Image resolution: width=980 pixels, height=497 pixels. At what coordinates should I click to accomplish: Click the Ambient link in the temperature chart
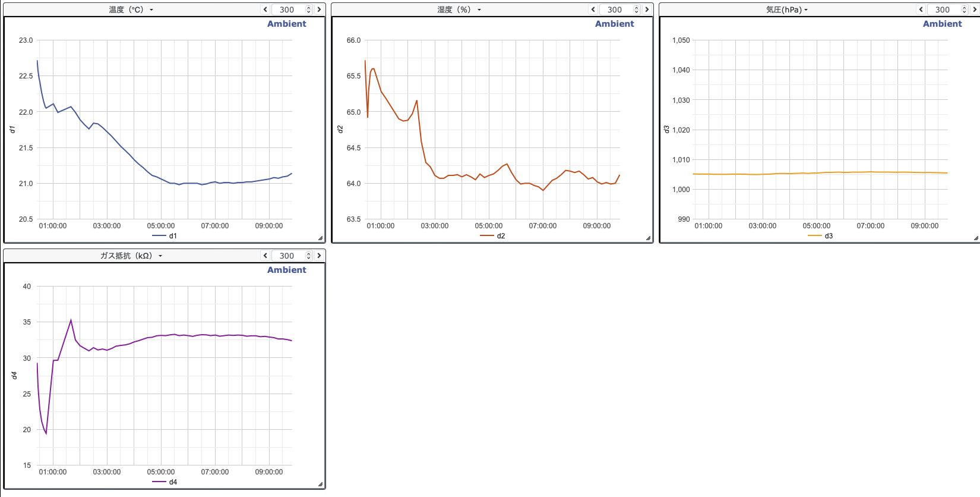286,24
